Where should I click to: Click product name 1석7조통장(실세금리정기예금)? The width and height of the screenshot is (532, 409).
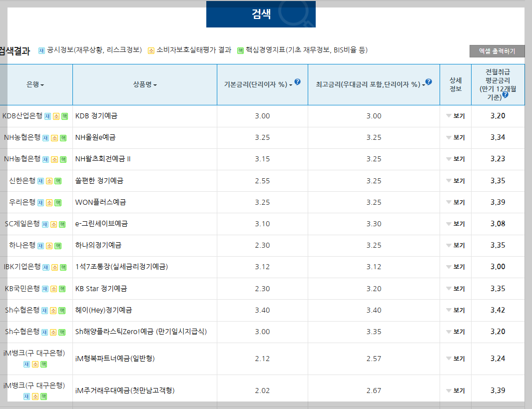(x=121, y=267)
